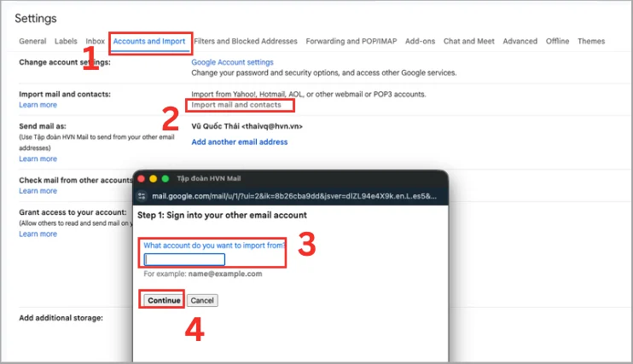Cancel the import dialog
Viewport: 633px width, 364px height.
(x=202, y=301)
